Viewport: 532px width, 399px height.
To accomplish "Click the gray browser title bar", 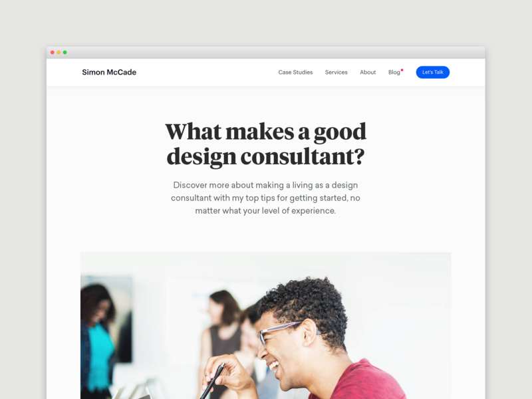I will point(265,53).
